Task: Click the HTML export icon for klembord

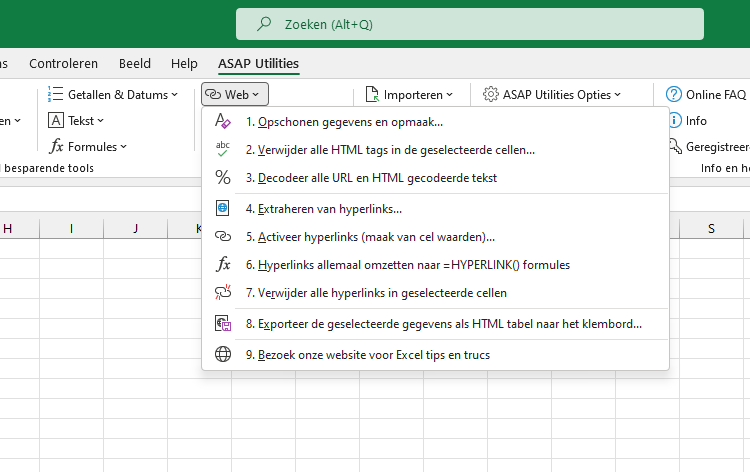Action: click(x=223, y=324)
